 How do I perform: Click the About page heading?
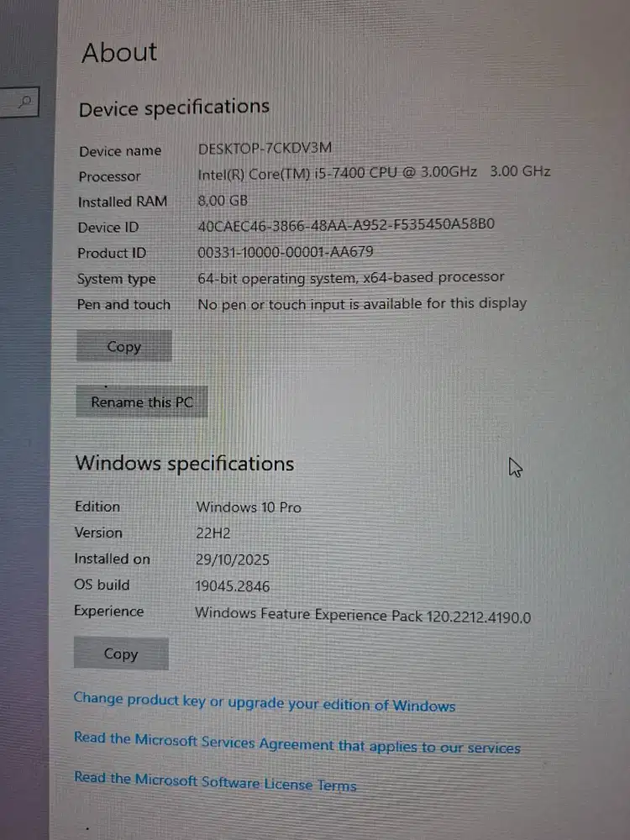click(x=119, y=52)
